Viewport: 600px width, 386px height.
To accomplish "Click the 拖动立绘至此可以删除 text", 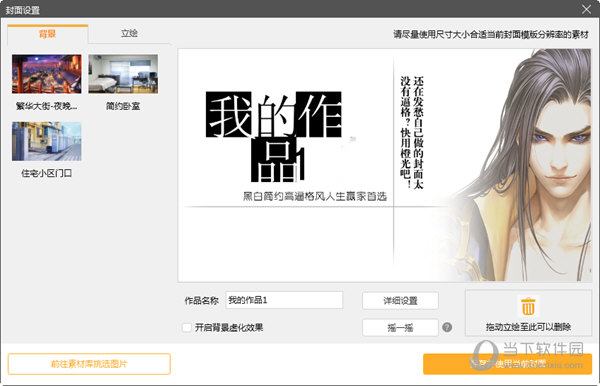I will [x=528, y=327].
